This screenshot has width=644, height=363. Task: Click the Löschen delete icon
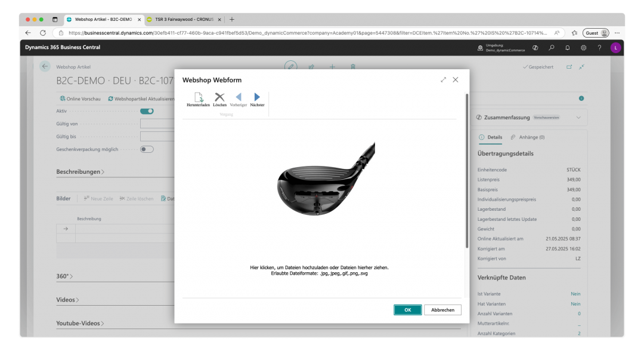point(219,97)
